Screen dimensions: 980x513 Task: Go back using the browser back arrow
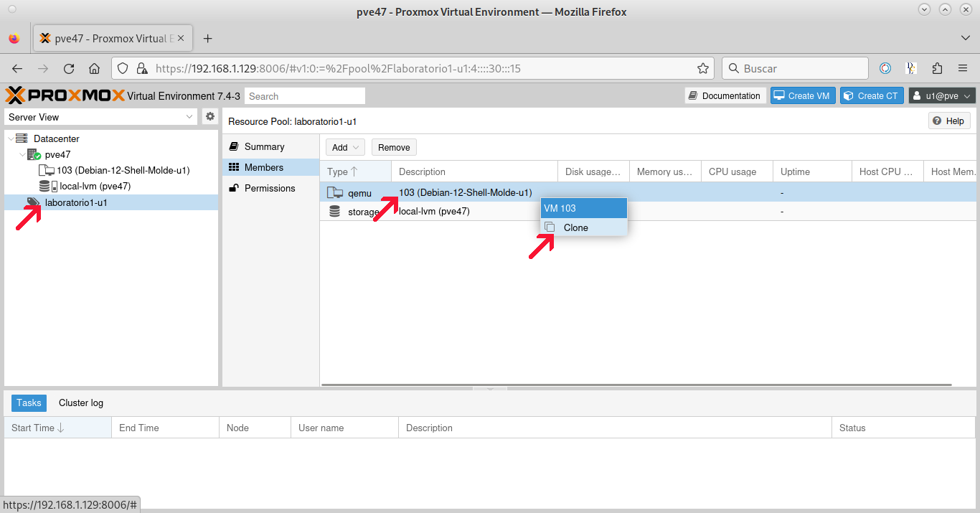(17, 69)
